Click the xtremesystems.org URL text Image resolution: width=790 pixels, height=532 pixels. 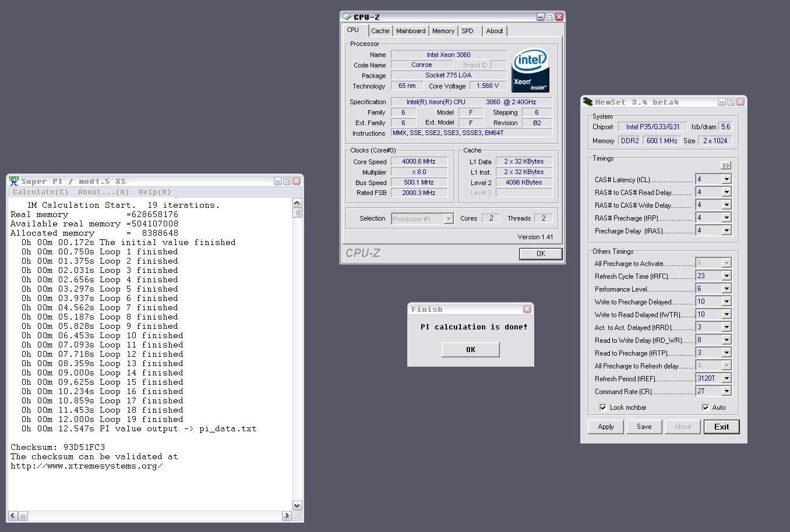87,466
